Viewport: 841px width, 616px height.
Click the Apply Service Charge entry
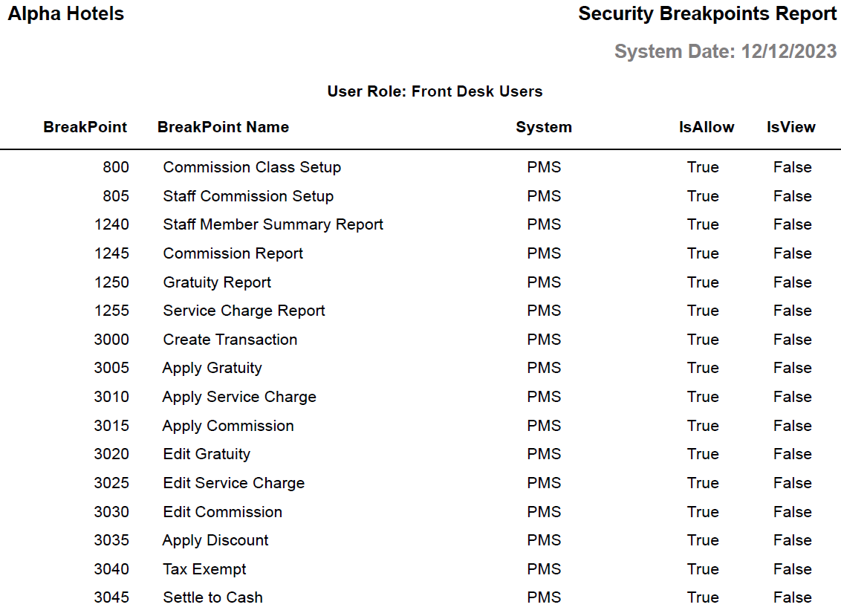tap(239, 397)
